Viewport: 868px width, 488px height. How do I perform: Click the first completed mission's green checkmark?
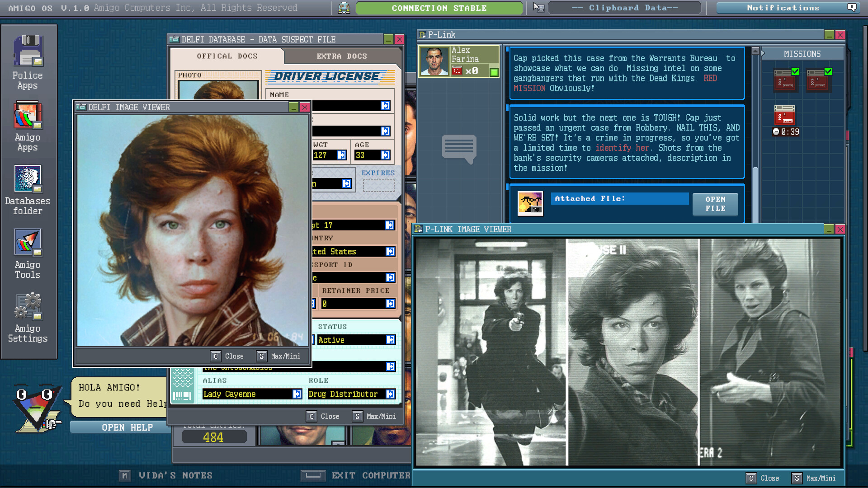click(795, 71)
